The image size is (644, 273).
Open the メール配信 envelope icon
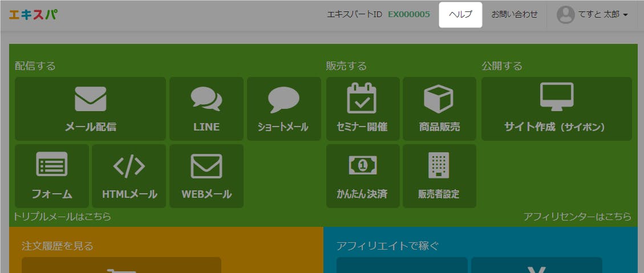[90, 99]
